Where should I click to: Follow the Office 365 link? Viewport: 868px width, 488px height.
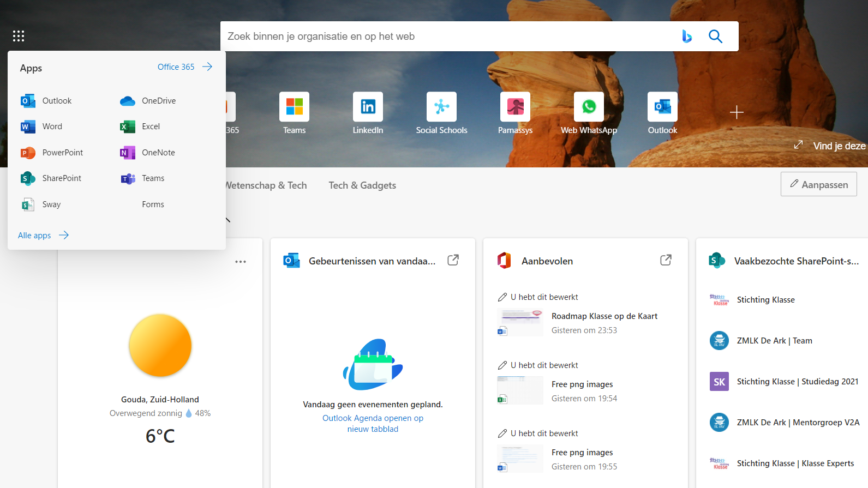(185, 67)
